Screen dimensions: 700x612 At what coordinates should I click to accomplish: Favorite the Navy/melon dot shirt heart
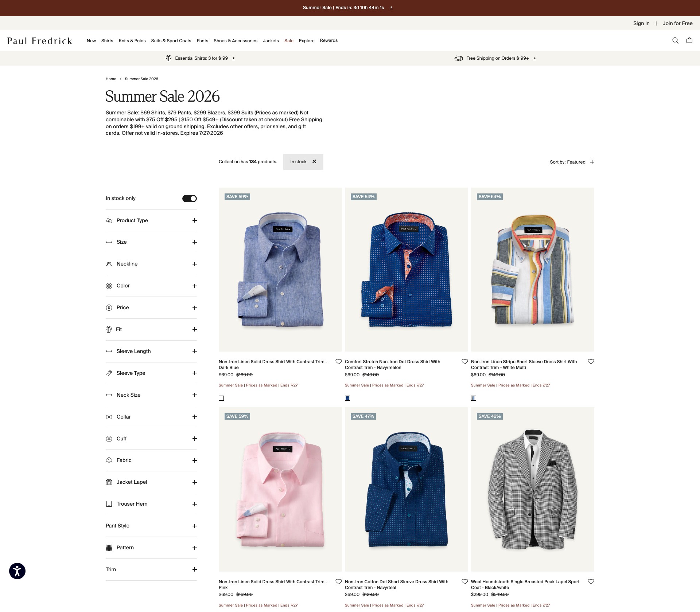464,362
